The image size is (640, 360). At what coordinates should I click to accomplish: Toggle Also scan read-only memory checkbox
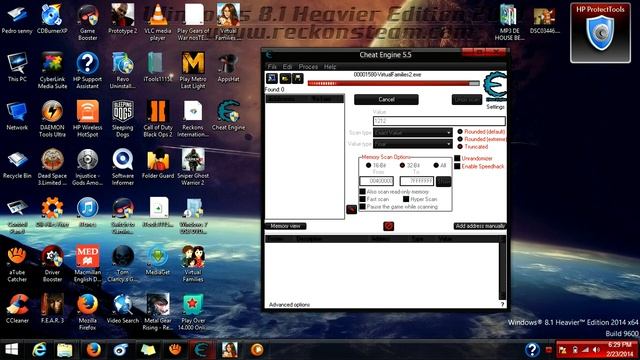coord(362,191)
